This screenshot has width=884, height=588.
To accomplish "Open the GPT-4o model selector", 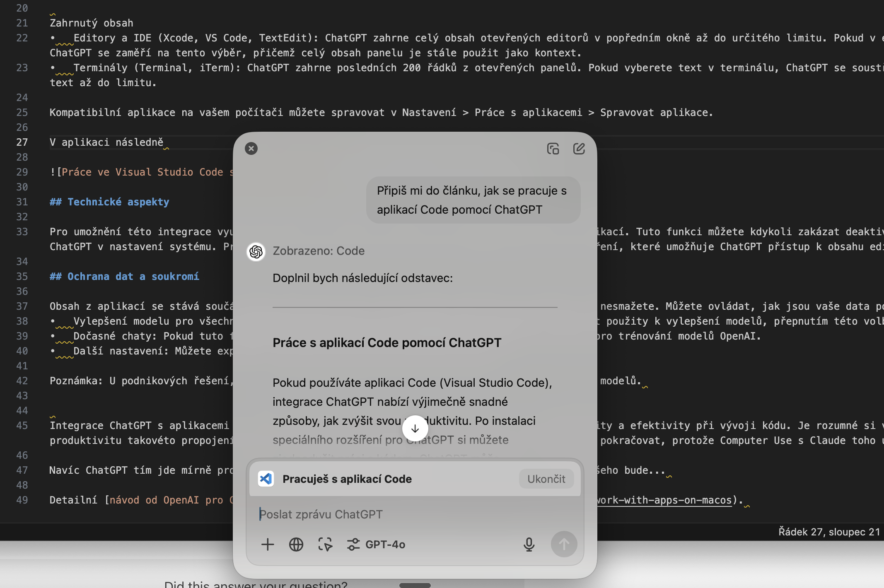I will click(x=376, y=545).
